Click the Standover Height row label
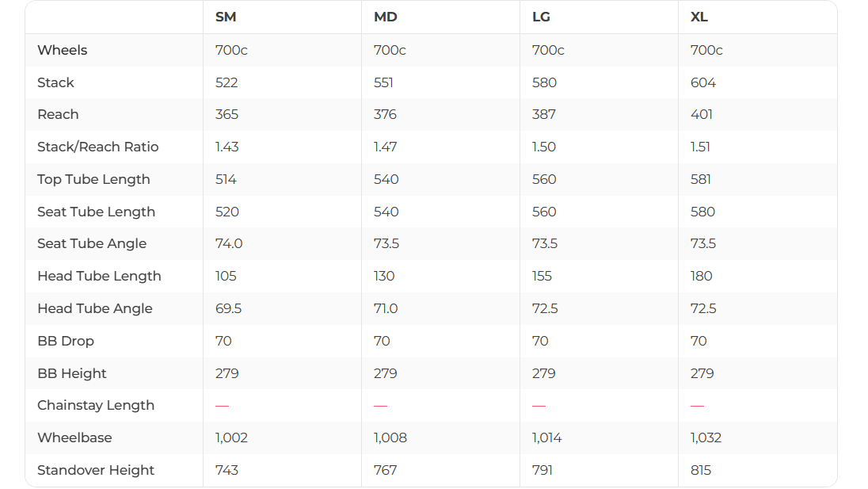 pos(96,470)
